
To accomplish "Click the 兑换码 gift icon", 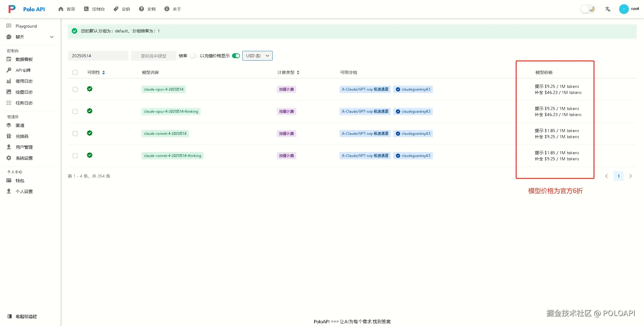I will 9,136.
